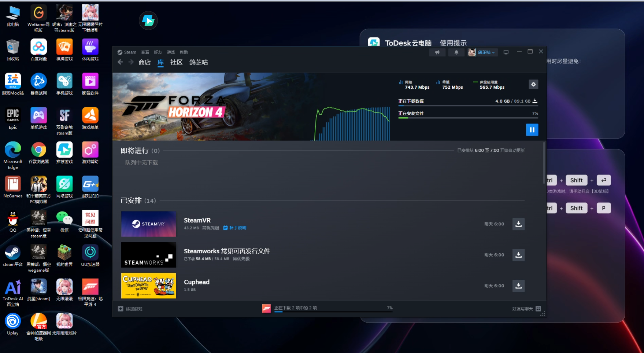The width and height of the screenshot is (644, 353).
Task: Select the ToDesk AI百宝箱 desktop icon
Action: coord(13,293)
